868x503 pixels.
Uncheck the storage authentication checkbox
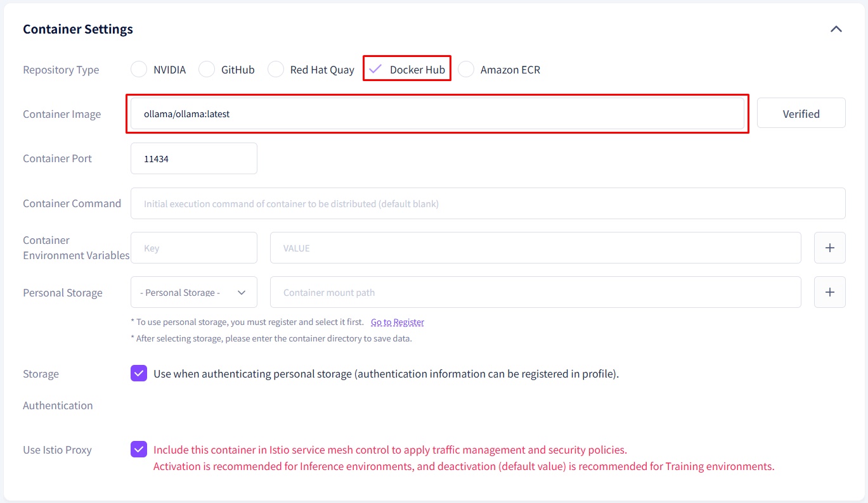click(x=139, y=374)
